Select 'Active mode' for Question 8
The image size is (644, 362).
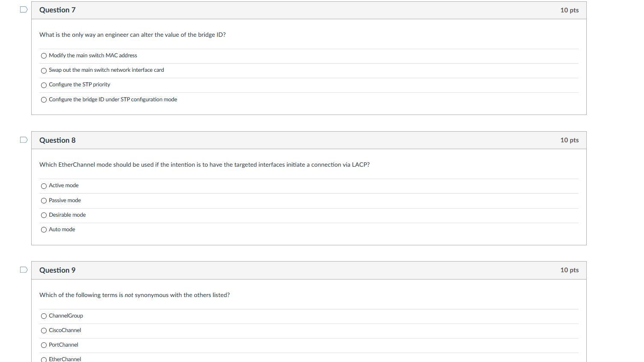point(44,186)
